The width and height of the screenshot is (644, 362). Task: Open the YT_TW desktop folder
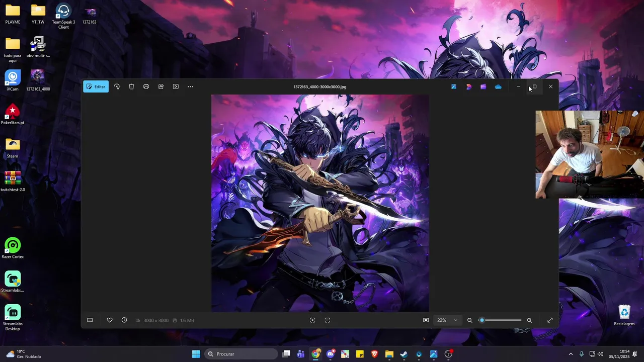(38, 14)
